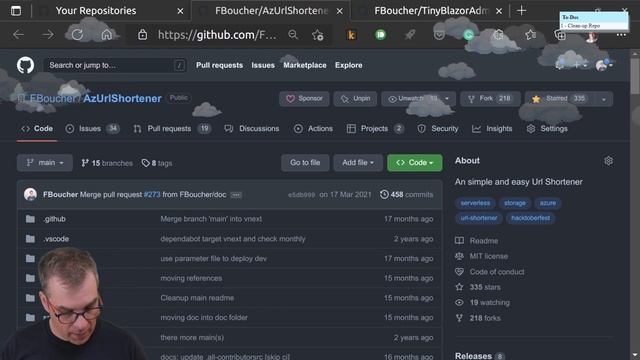640x360 pixels.
Task: Select the 'hacktoberfest' topic tag
Action: tap(531, 218)
